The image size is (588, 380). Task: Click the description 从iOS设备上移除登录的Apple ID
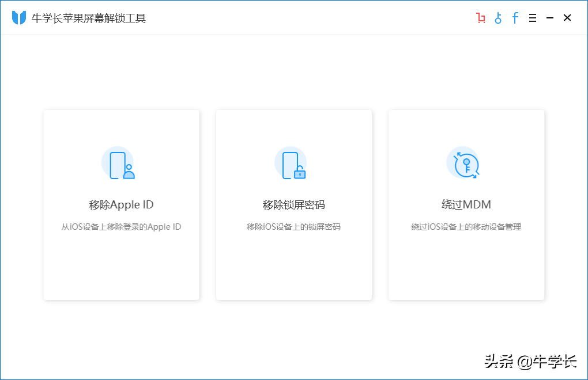tap(121, 226)
